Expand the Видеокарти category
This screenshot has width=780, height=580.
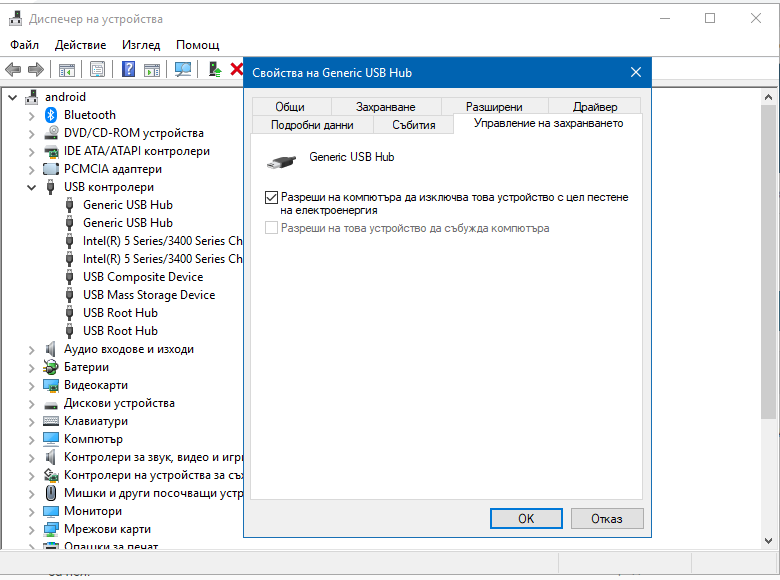(32, 386)
